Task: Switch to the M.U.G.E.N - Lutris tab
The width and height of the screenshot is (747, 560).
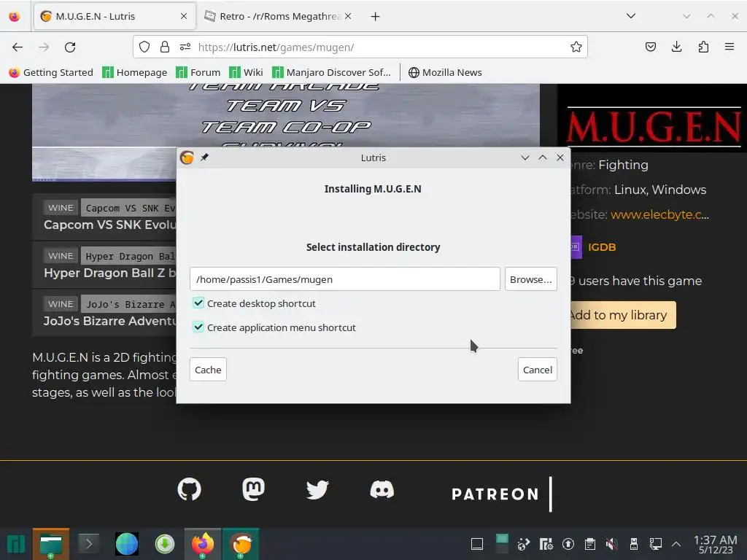Action: tap(115, 16)
